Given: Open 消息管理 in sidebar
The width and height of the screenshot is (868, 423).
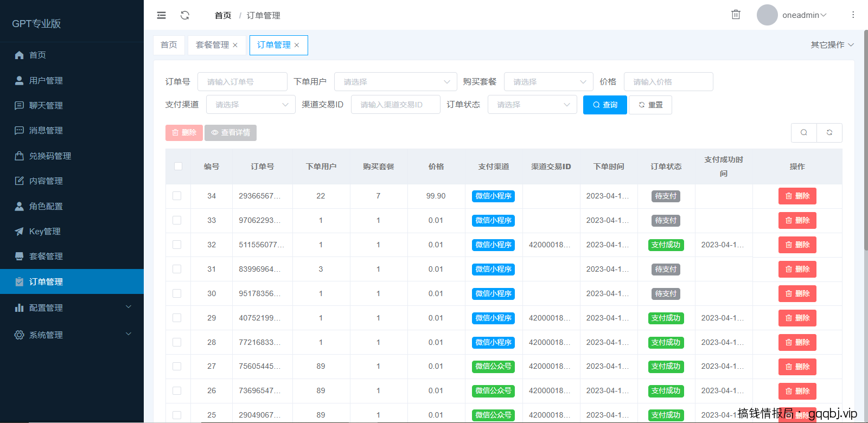Looking at the screenshot, I should (x=72, y=130).
